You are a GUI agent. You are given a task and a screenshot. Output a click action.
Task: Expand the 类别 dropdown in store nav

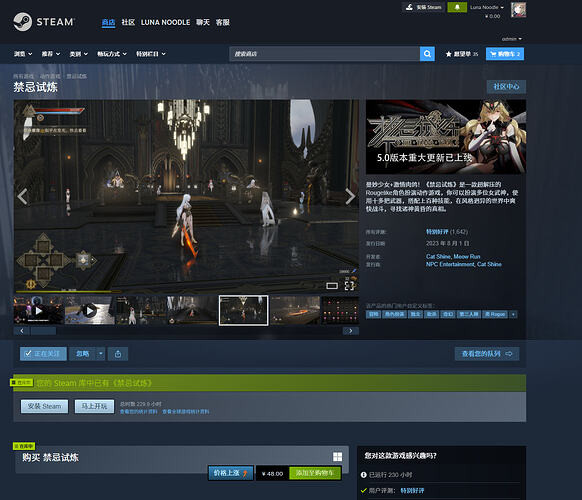pyautogui.click(x=79, y=54)
